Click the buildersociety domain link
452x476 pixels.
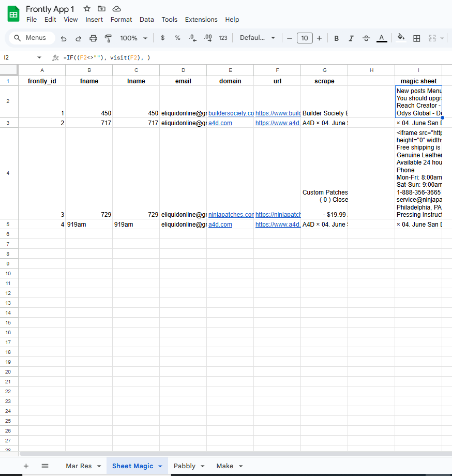[231, 113]
